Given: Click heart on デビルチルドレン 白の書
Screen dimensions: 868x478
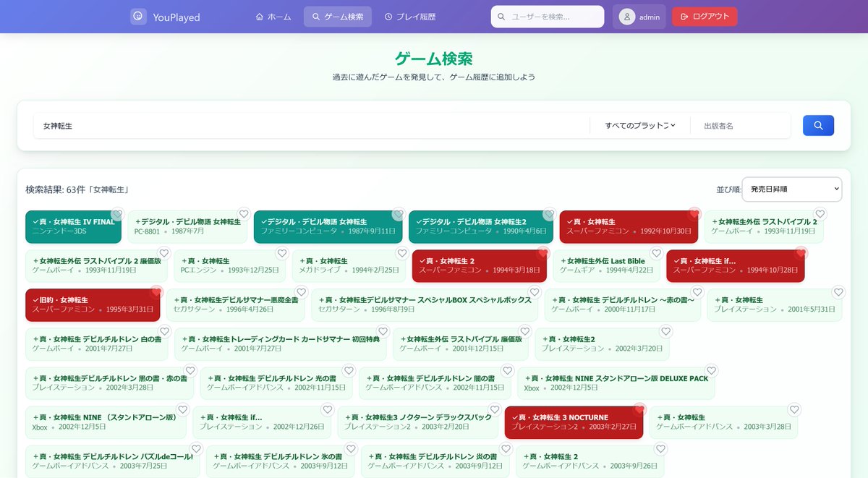Looking at the screenshot, I should pyautogui.click(x=164, y=331).
